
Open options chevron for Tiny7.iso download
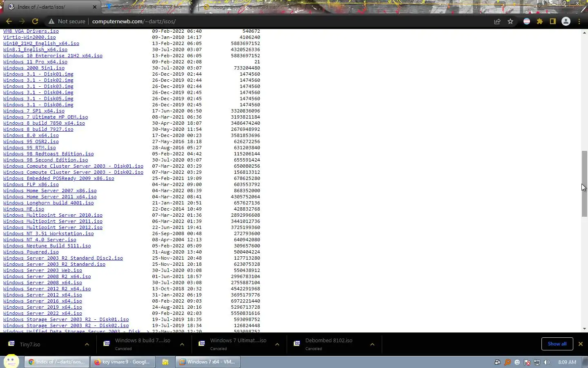(87, 344)
